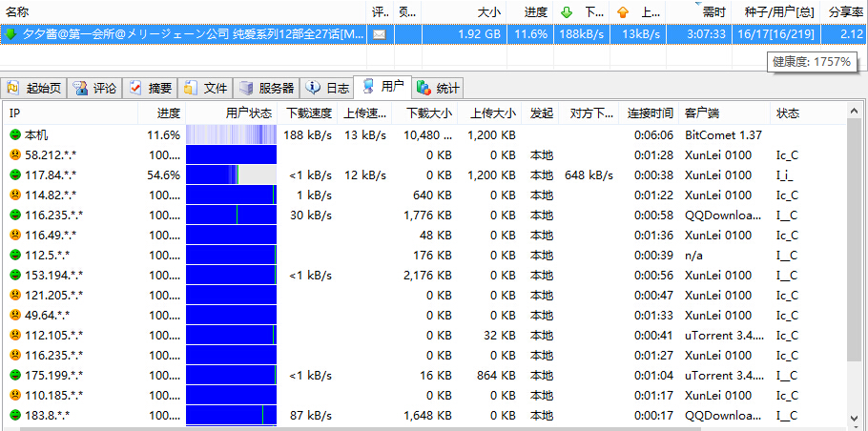Click the green down-arrow download speed column header

(x=580, y=12)
